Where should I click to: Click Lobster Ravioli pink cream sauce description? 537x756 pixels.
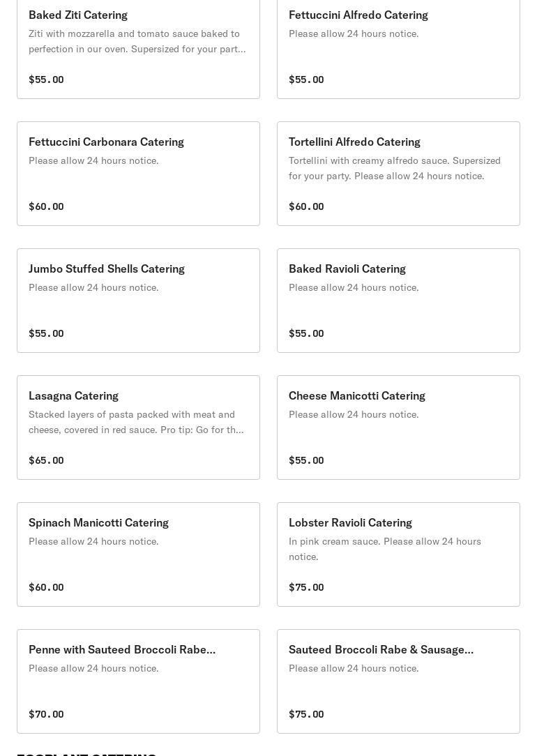(385, 549)
